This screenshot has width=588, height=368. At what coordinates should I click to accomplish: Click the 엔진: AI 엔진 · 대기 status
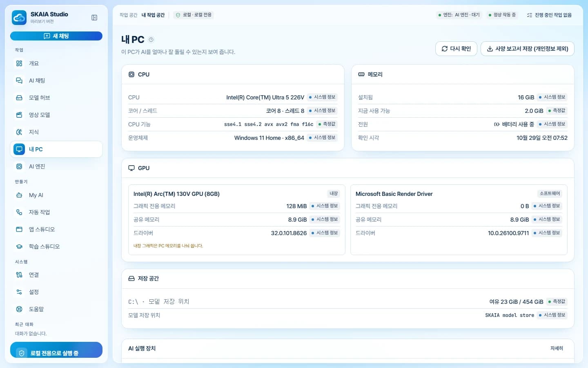point(459,15)
